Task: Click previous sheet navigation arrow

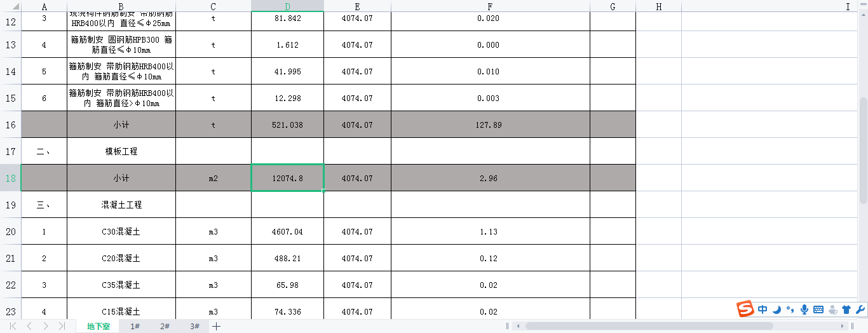Action: (x=29, y=326)
